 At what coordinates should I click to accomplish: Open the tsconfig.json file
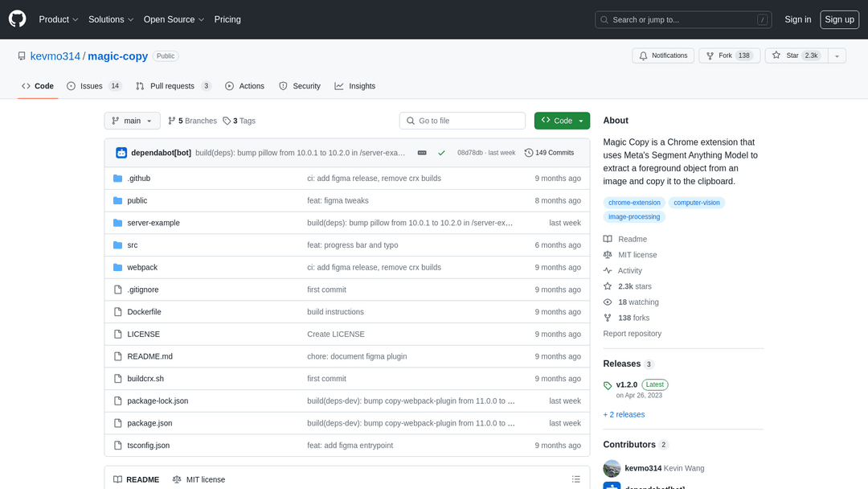149,446
